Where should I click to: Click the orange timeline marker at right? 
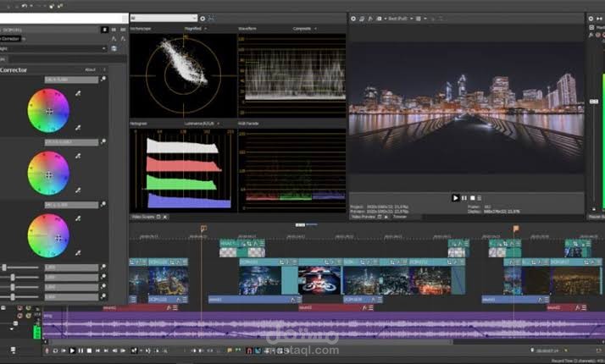click(x=516, y=229)
